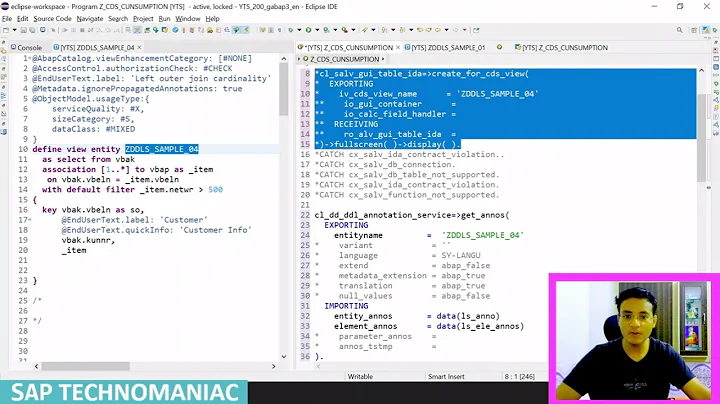This screenshot has height=404, width=720.
Task: Close the modified Z_CDS_CUNSUMPTION tab
Action: coord(398,47)
